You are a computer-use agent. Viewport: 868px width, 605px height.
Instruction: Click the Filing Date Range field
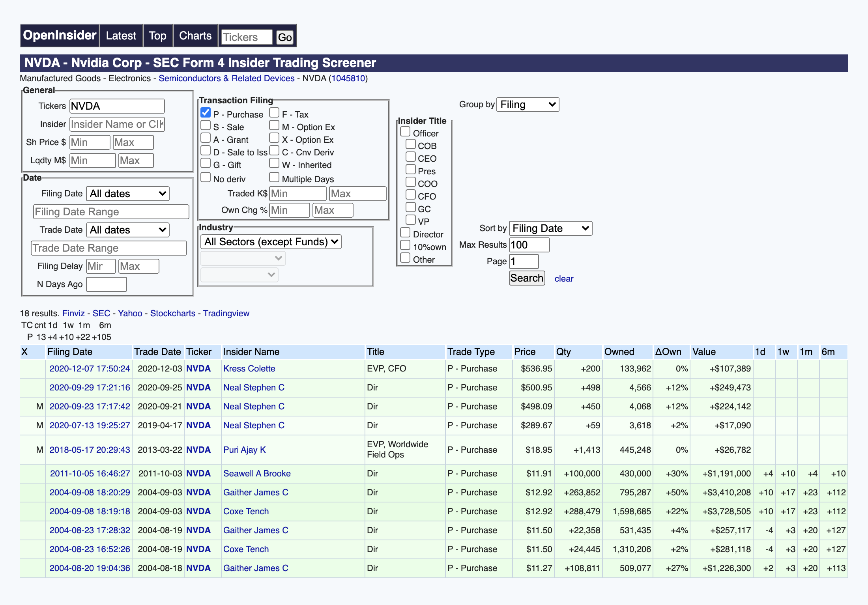[111, 212]
